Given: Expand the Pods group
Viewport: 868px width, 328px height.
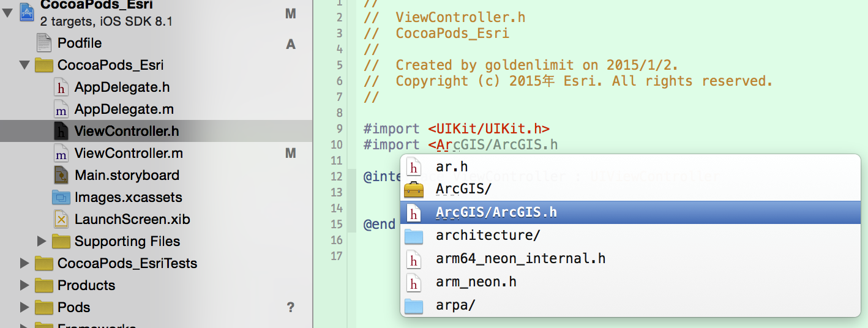Looking at the screenshot, I should click(x=24, y=308).
